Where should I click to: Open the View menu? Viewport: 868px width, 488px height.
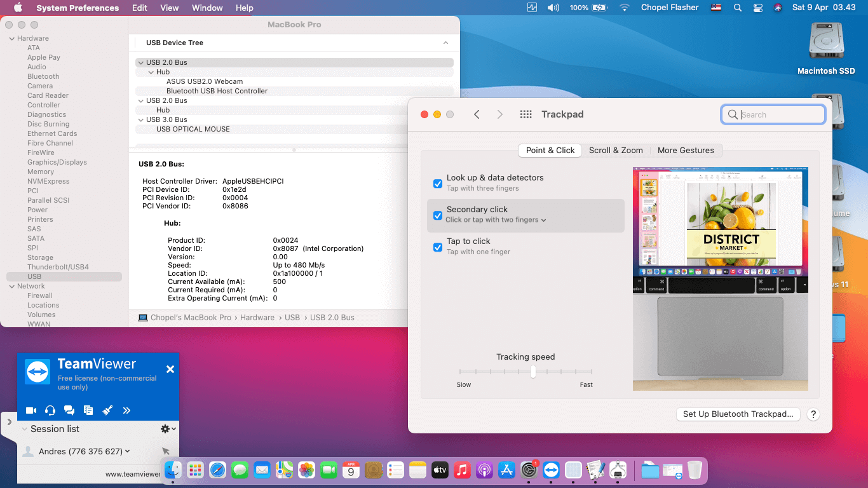click(x=169, y=8)
